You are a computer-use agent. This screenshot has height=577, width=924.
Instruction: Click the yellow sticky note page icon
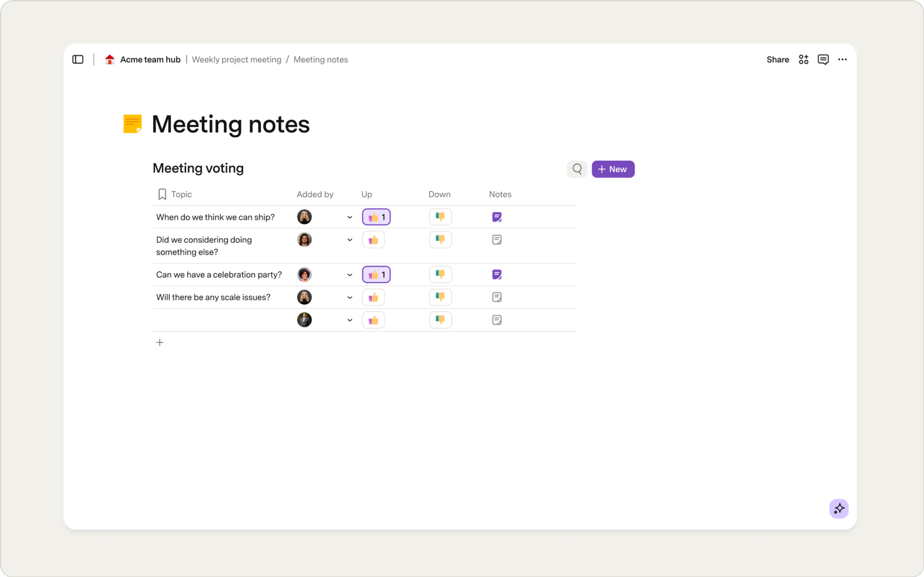coord(133,124)
